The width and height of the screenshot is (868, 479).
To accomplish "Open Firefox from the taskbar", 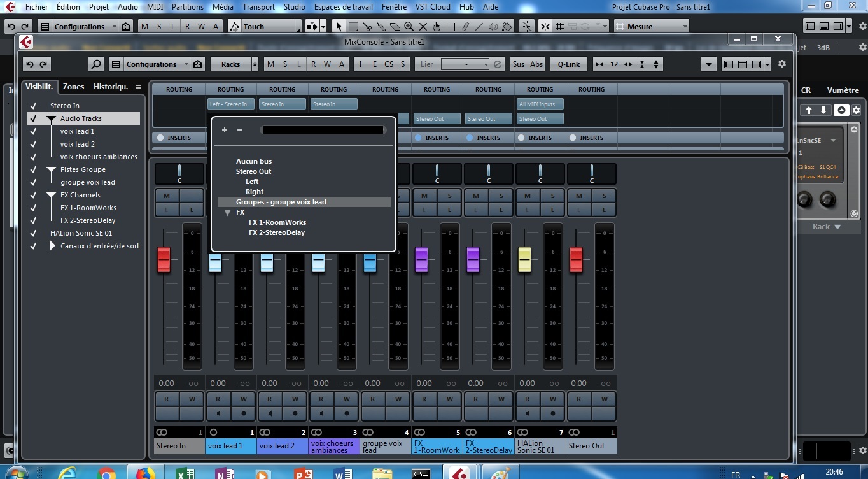I will [145, 472].
